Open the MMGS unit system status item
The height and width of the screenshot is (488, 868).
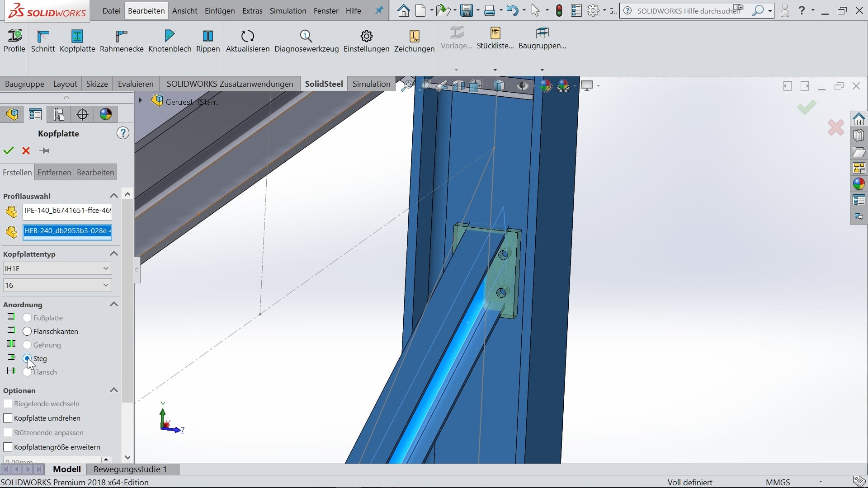pyautogui.click(x=778, y=482)
